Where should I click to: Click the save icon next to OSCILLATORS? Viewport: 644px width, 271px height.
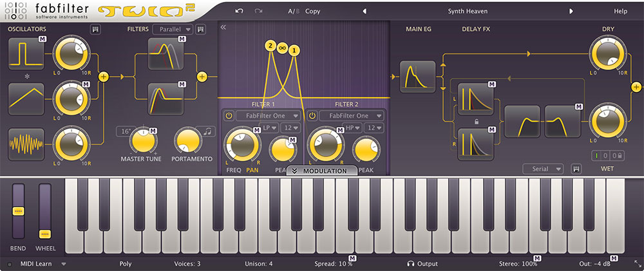tap(95, 29)
